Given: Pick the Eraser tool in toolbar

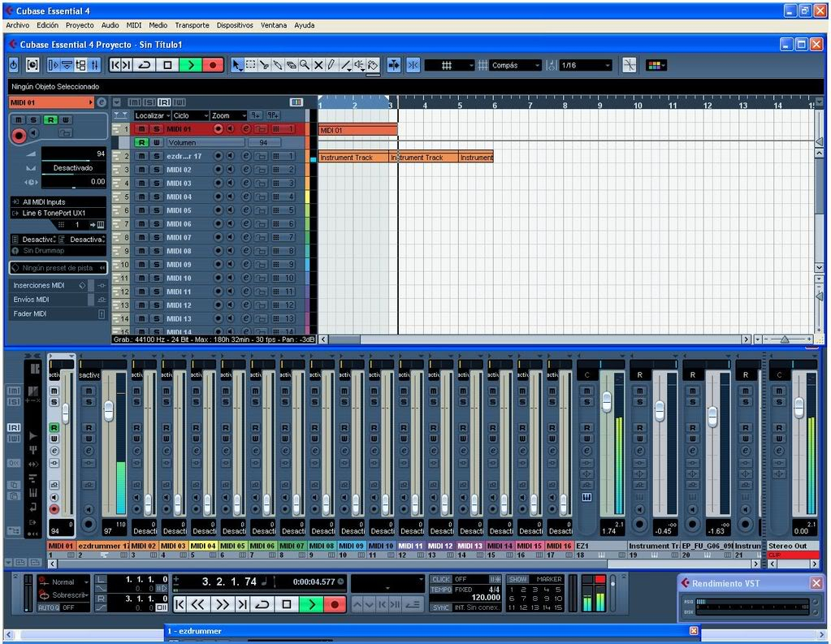Looking at the screenshot, I should click(x=291, y=65).
